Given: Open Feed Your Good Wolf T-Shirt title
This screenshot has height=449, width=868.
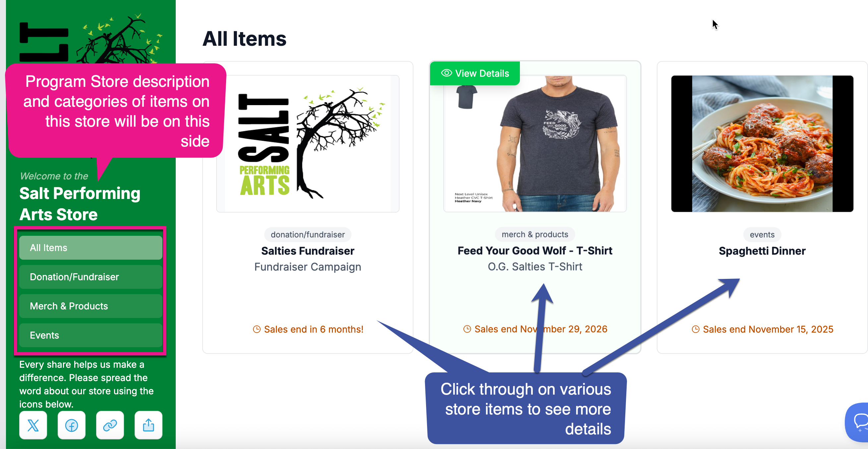Looking at the screenshot, I should pyautogui.click(x=535, y=250).
